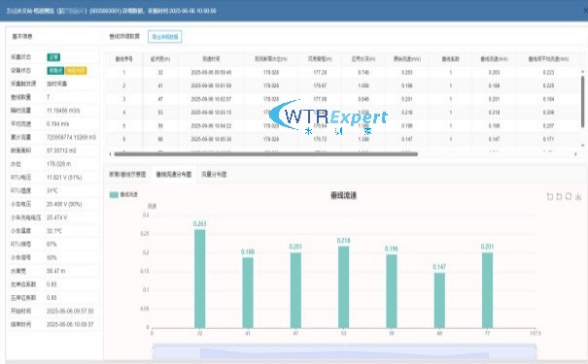Click the yellow device status tag
The height and width of the screenshot is (364, 588).
(76, 71)
